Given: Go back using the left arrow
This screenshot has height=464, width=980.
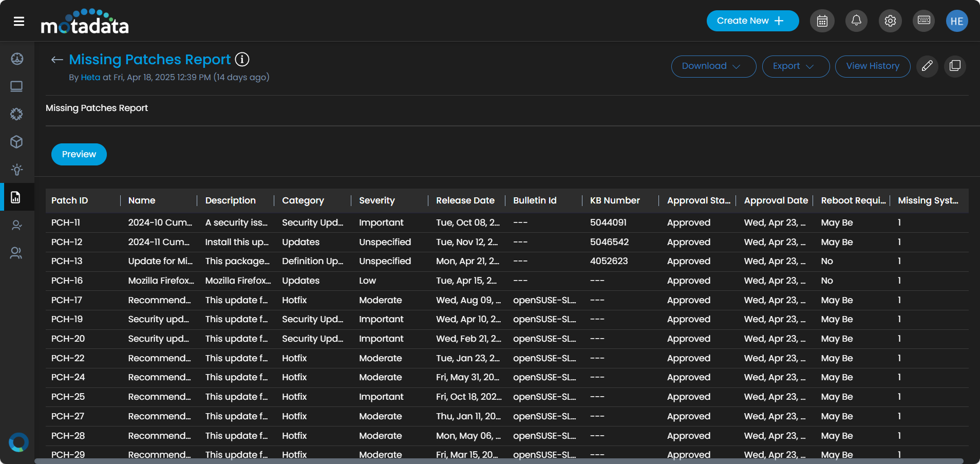Looking at the screenshot, I should pyautogui.click(x=57, y=60).
